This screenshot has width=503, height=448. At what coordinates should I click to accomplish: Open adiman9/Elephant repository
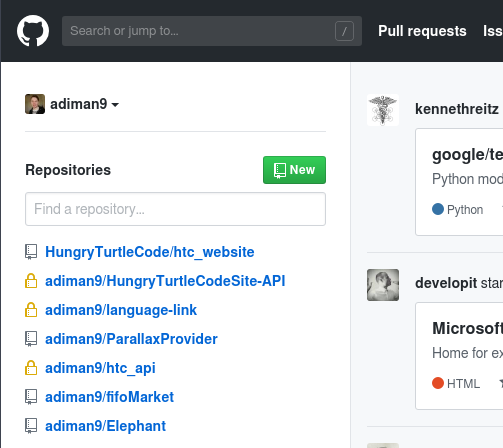pyautogui.click(x=105, y=426)
